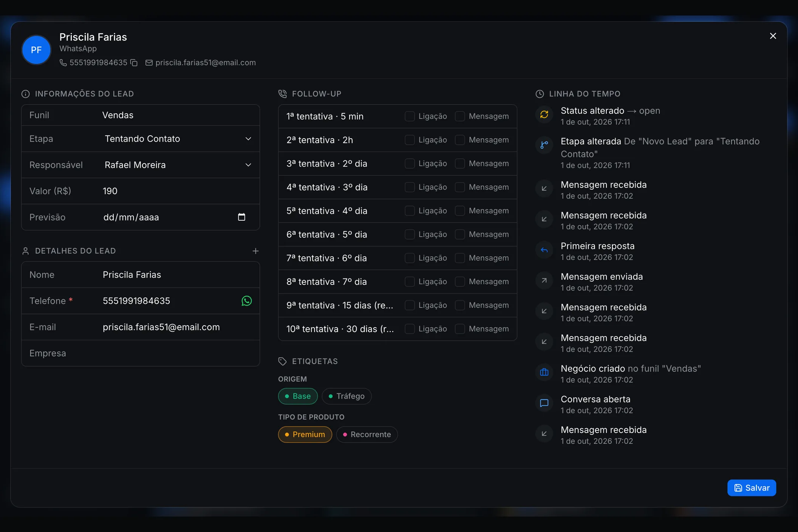
Task: Click the phone icon beside header number
Action: (63, 63)
